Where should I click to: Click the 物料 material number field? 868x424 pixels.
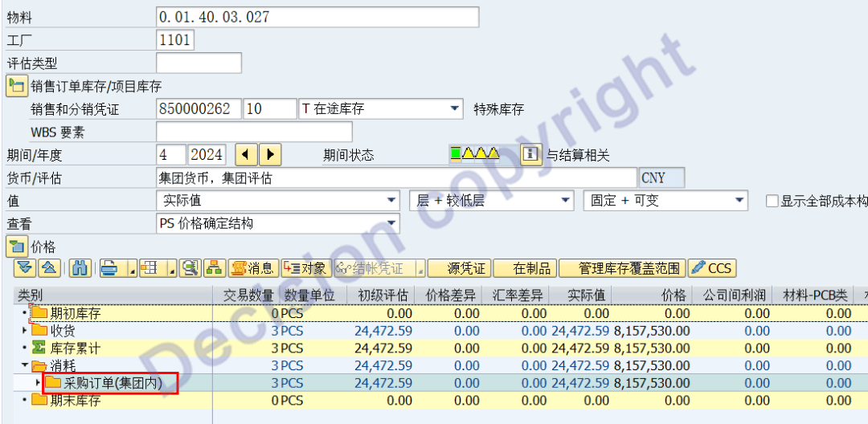click(317, 17)
